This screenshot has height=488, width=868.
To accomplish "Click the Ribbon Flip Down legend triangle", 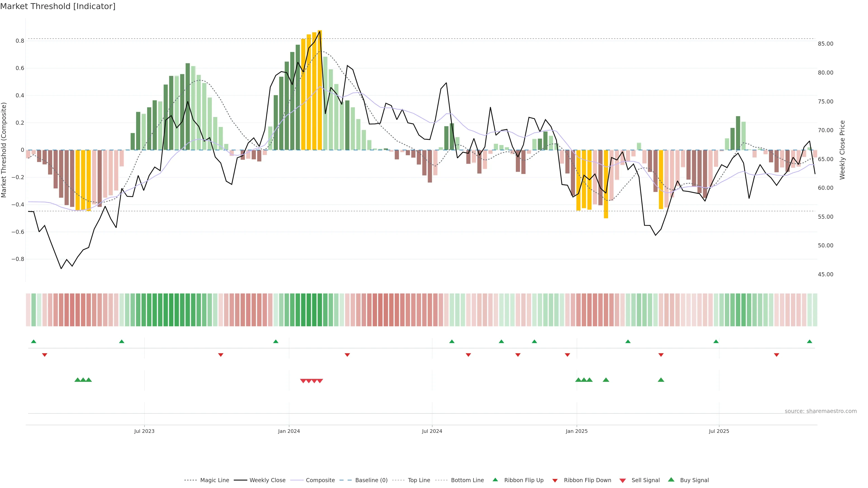I will [555, 481].
